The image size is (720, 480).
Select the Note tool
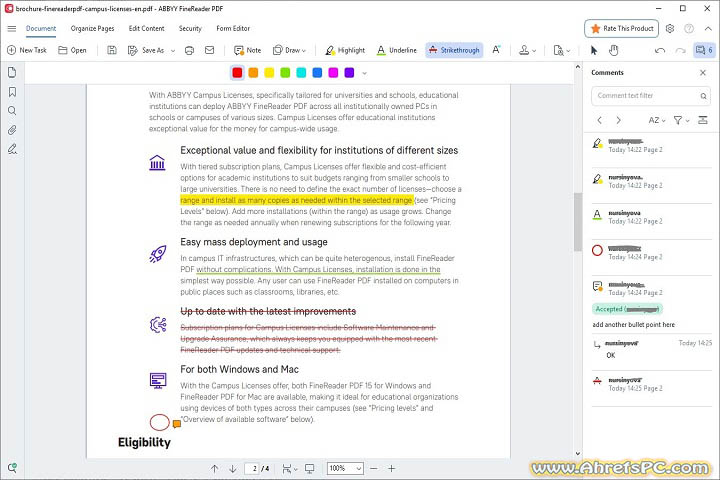click(248, 50)
